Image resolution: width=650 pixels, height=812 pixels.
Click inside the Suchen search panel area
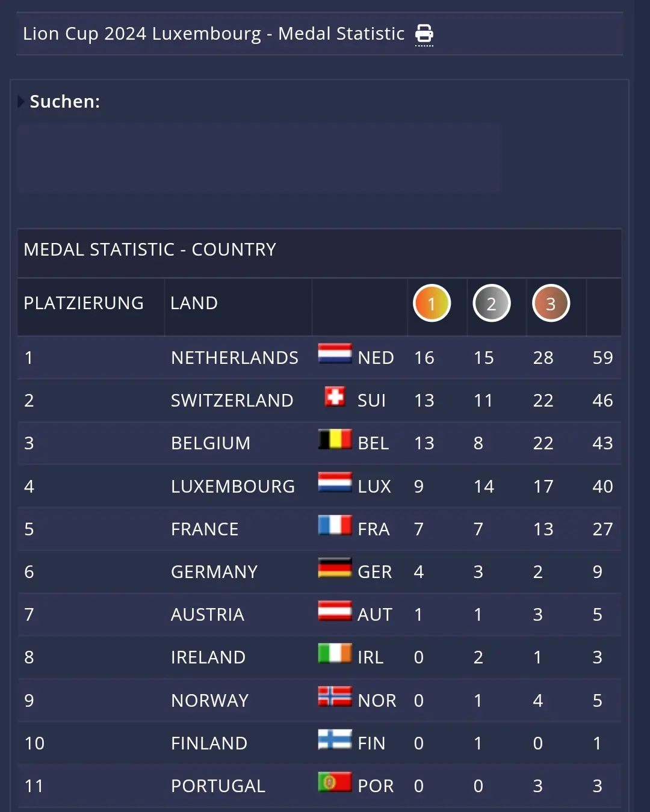click(259, 158)
